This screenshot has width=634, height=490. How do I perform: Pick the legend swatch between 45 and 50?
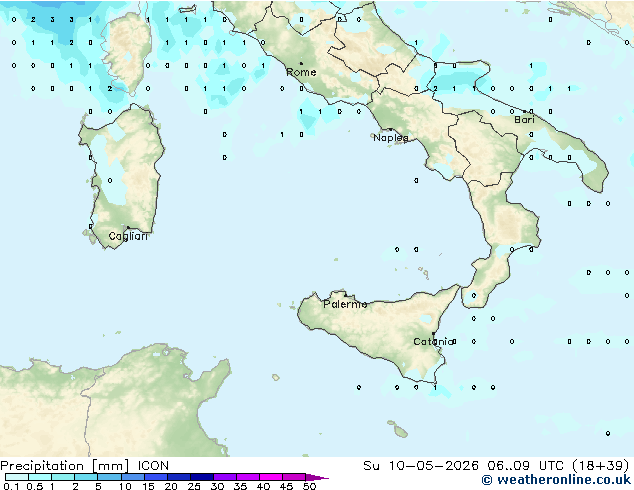[294, 477]
